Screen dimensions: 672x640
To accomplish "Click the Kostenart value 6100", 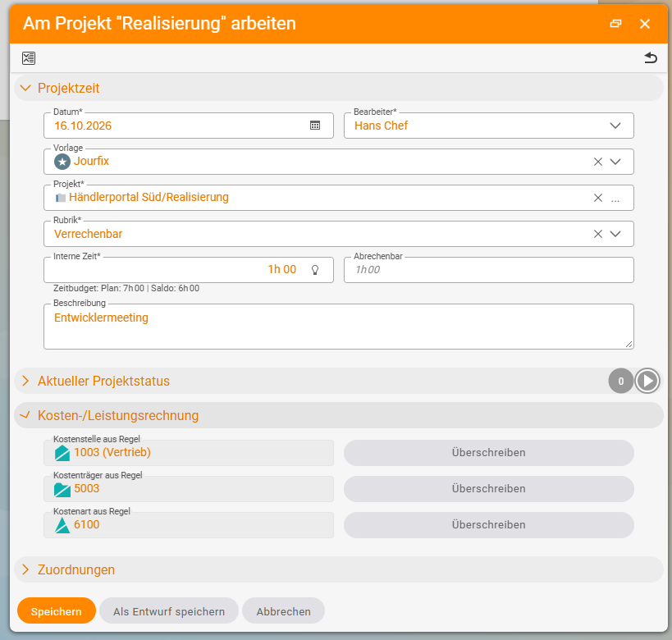I will [x=87, y=524].
